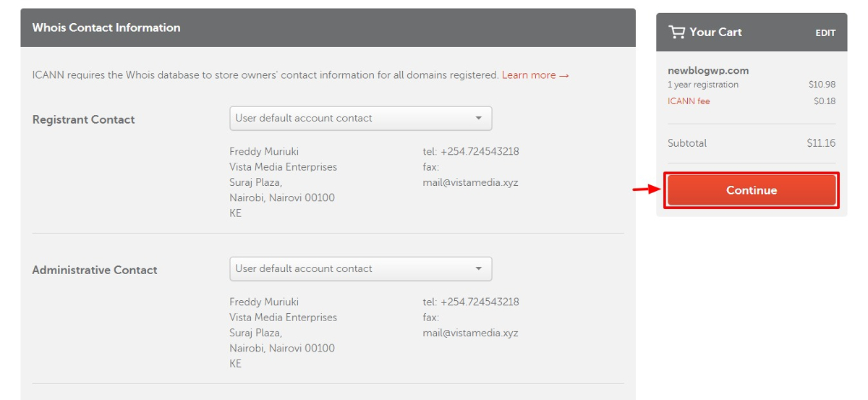Click the Continue button
Screen dimensions: 868x400
click(x=752, y=190)
